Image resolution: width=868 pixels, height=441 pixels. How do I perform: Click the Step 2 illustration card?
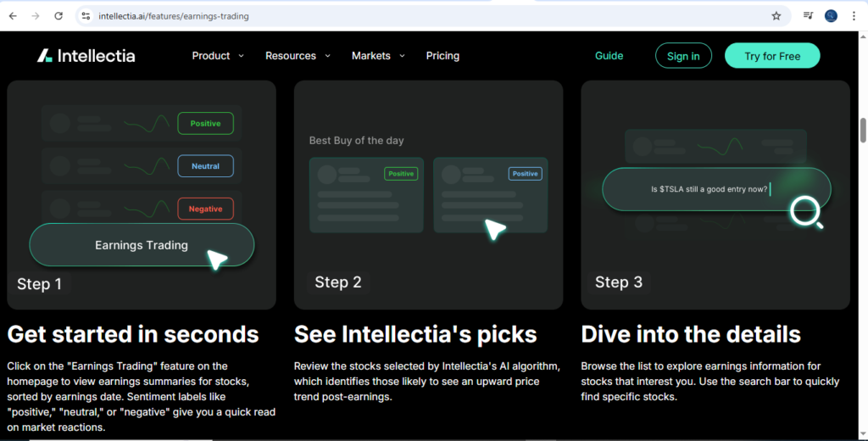pyautogui.click(x=428, y=195)
